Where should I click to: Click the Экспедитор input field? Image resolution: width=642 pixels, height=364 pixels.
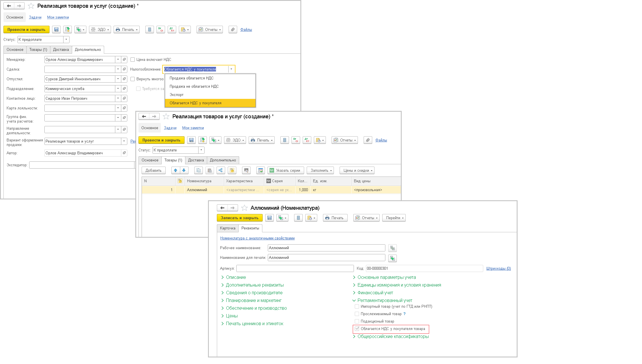(82, 165)
